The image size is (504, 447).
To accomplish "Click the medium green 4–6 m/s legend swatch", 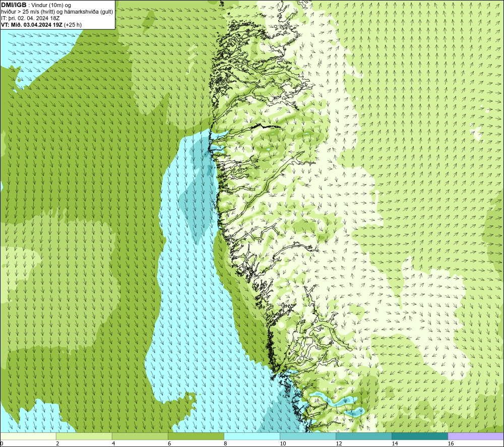I will [140, 436].
